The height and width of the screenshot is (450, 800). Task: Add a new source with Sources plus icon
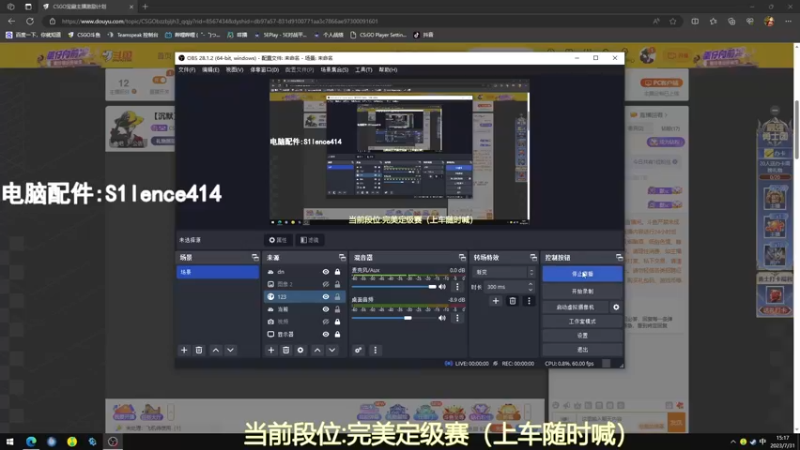pyautogui.click(x=271, y=350)
